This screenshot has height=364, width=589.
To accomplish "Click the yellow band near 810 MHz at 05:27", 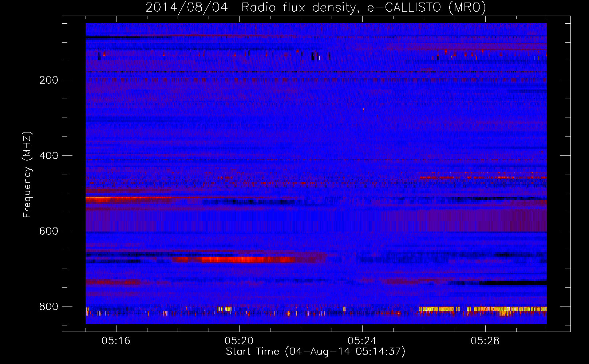I will tap(483, 309).
